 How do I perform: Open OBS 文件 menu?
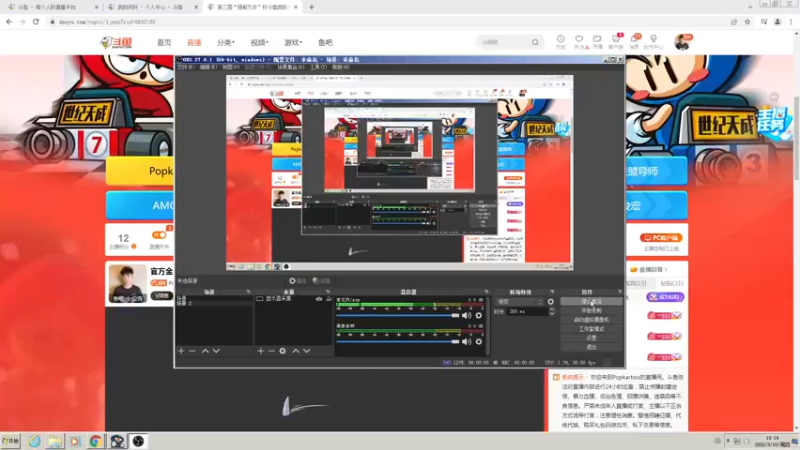(x=185, y=67)
